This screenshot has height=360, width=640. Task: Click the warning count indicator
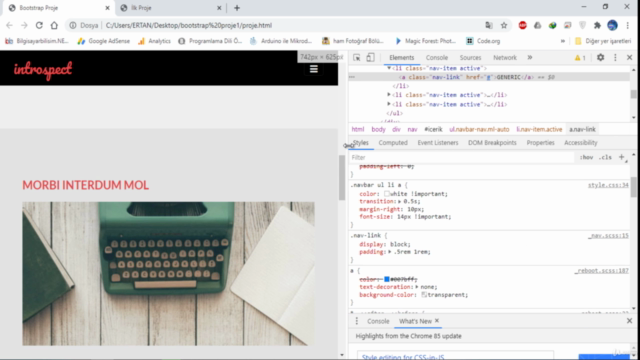[580, 58]
